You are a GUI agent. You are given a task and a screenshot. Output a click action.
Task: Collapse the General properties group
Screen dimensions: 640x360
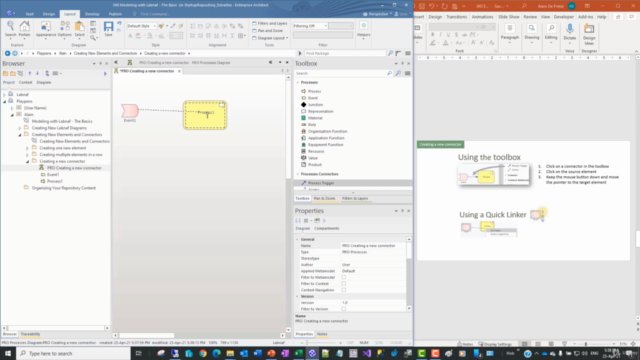[297, 240]
